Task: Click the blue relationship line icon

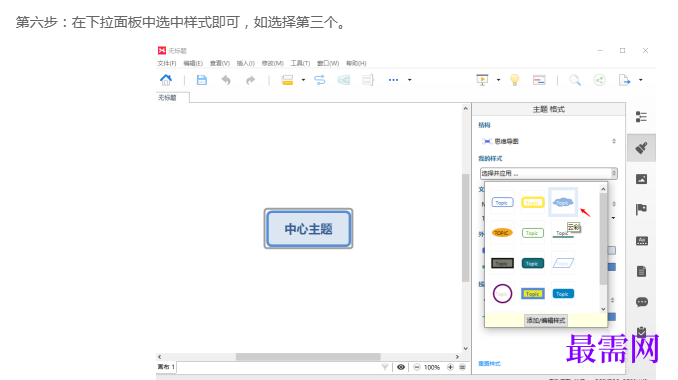Action: click(x=320, y=80)
